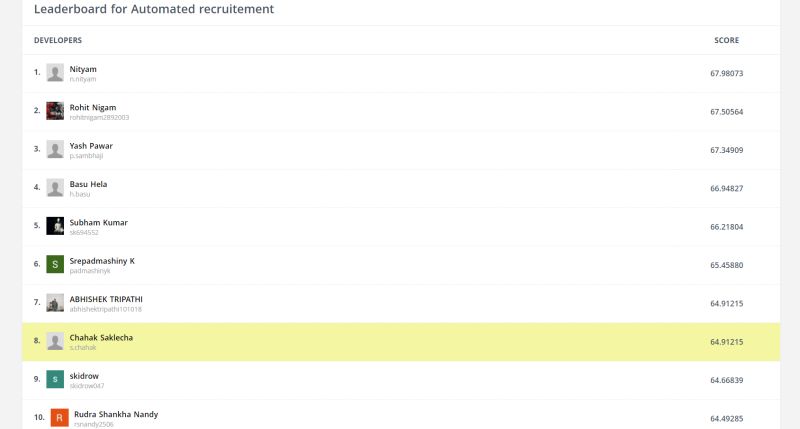The height and width of the screenshot is (429, 800).
Task: Click Chahak Saklecha's avatar in the highlighted row
Action: click(x=55, y=341)
